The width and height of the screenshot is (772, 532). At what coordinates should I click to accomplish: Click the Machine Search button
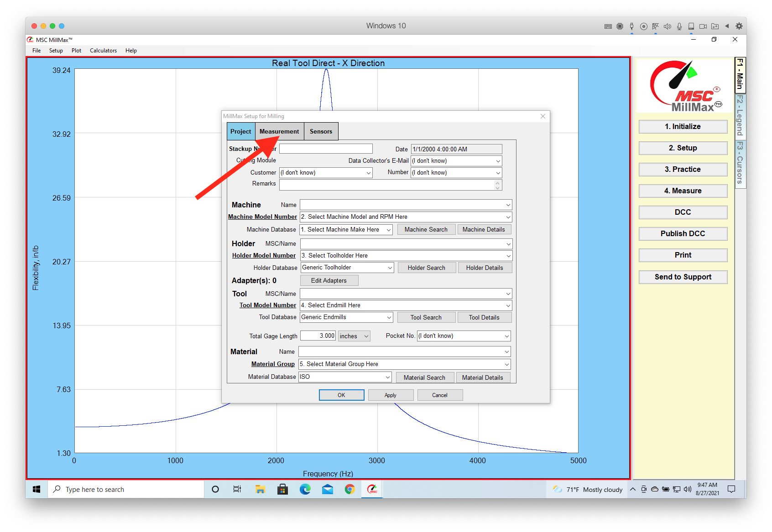tap(426, 230)
